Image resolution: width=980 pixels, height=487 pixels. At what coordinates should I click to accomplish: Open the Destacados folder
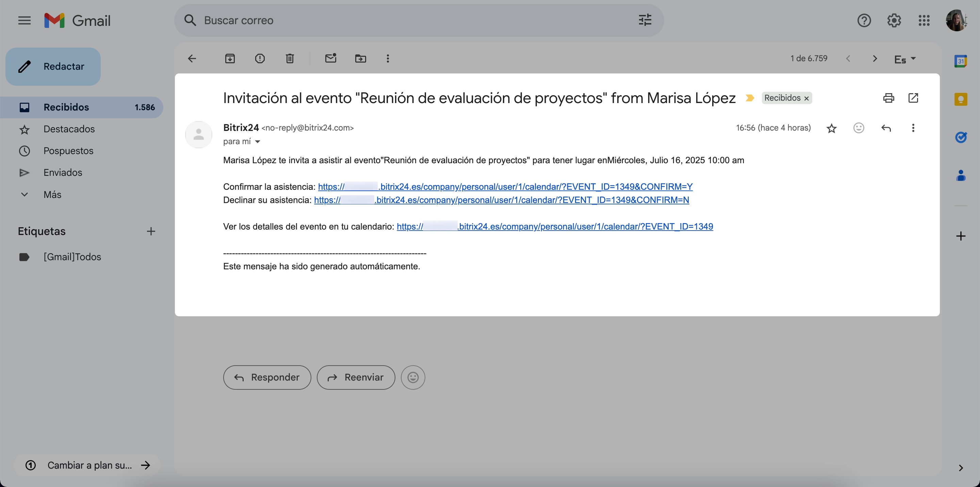[81, 129]
